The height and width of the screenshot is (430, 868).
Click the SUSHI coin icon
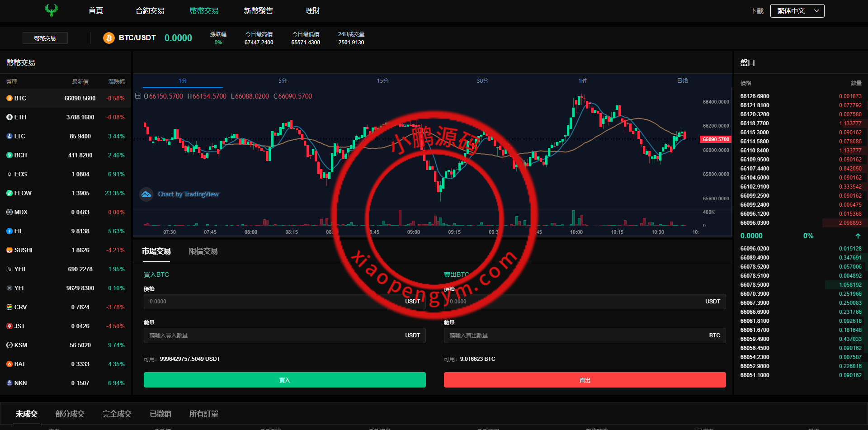pos(9,250)
